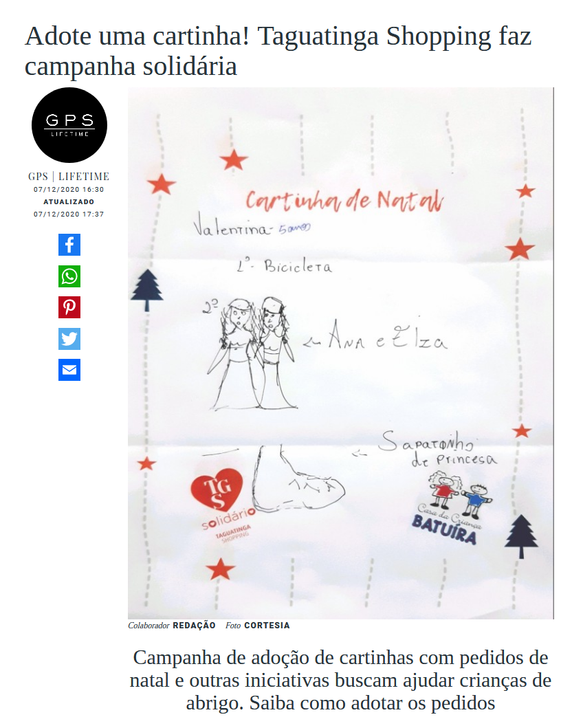The height and width of the screenshot is (728, 583).
Task: Click the updated time 07/12/2020 17:37
Action: coord(69,214)
